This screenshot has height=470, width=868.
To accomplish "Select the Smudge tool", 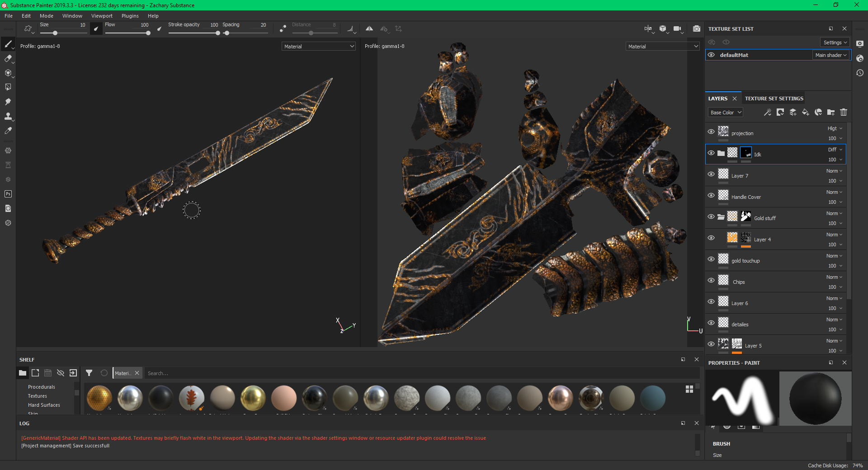I will click(8, 102).
